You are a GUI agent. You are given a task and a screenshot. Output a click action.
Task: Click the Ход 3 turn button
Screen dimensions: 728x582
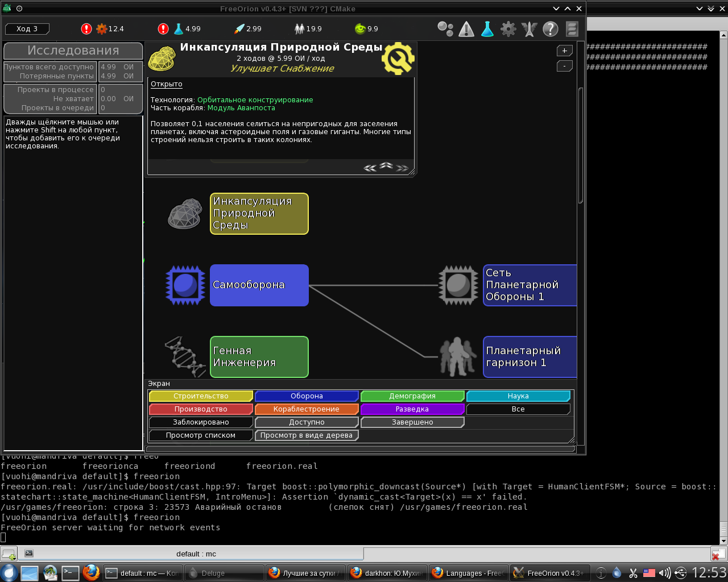[x=27, y=29]
